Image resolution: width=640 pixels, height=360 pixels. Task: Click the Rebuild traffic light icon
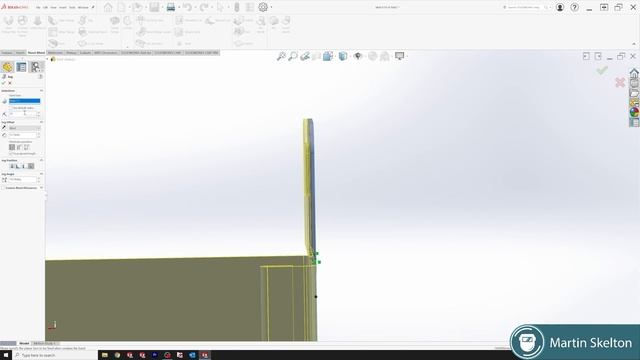[x=237, y=7]
